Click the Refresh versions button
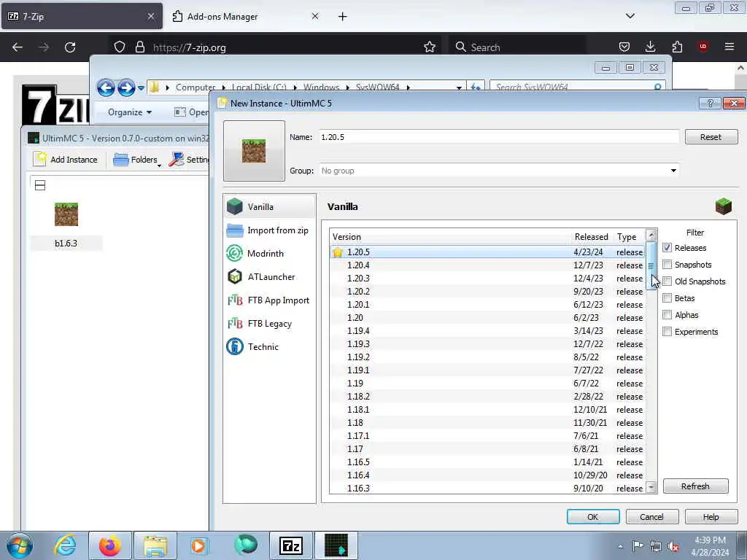Screen dimensions: 747x560 point(695,486)
